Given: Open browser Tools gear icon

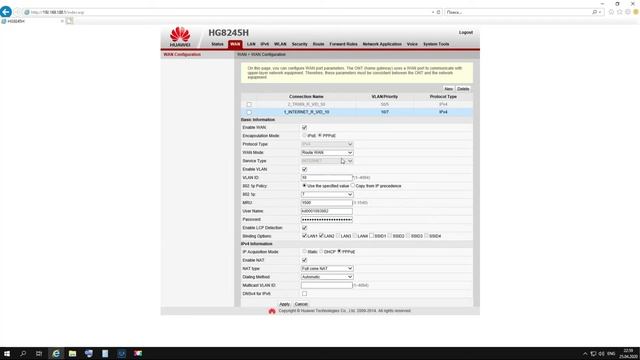Looking at the screenshot, I should tap(628, 12).
